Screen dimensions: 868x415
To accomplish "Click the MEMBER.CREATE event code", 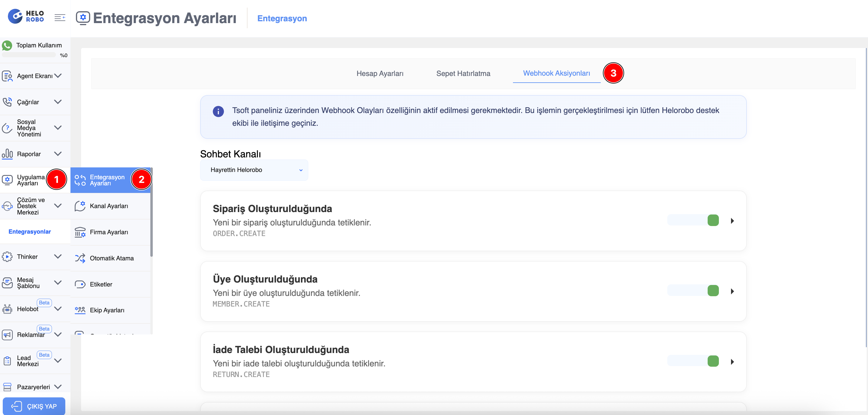I will (x=241, y=304).
